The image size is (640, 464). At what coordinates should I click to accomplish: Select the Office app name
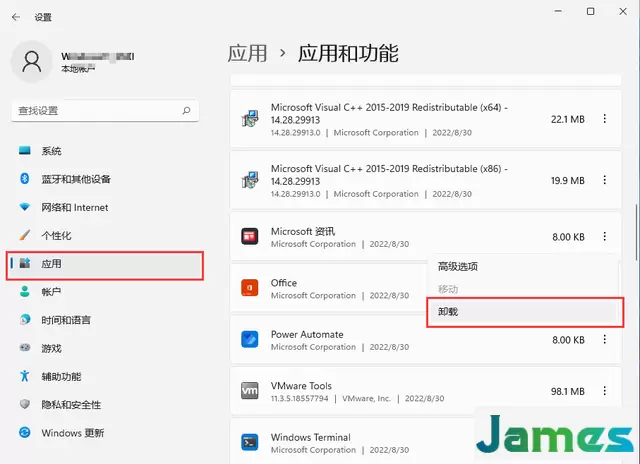[x=284, y=283]
